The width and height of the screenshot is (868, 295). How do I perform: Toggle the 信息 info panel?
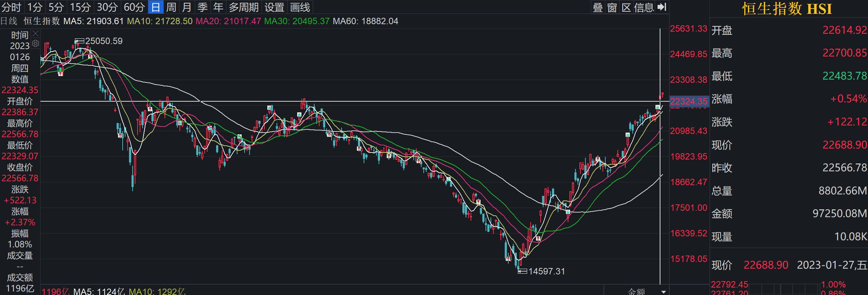[x=644, y=7]
